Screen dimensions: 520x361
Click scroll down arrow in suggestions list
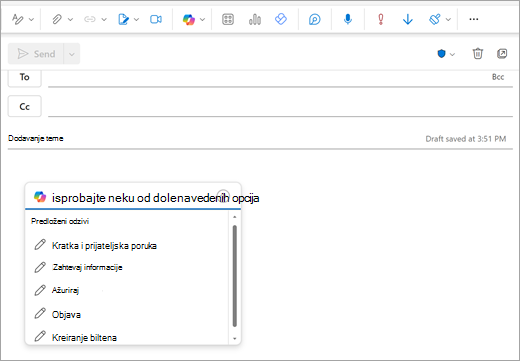(x=235, y=339)
